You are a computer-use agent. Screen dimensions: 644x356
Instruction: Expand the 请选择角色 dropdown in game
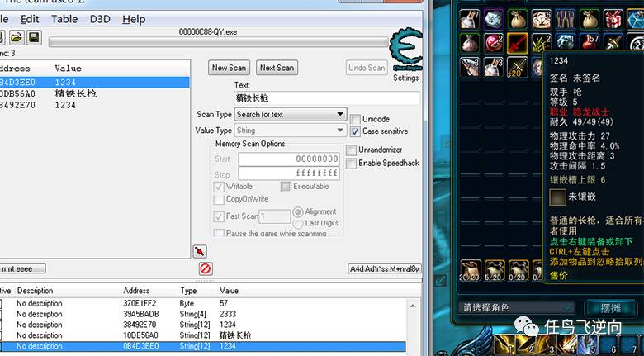coord(517,307)
